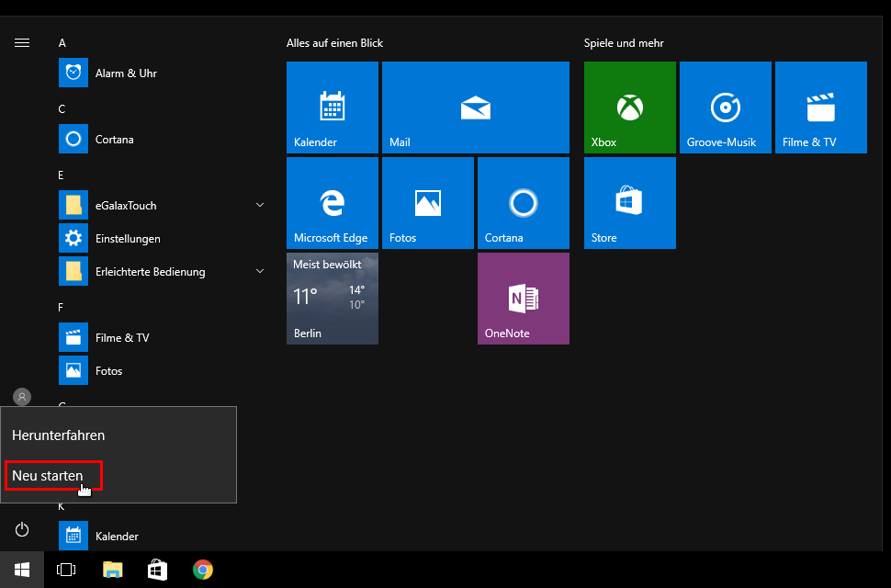Open the Cortana tile

click(x=524, y=203)
